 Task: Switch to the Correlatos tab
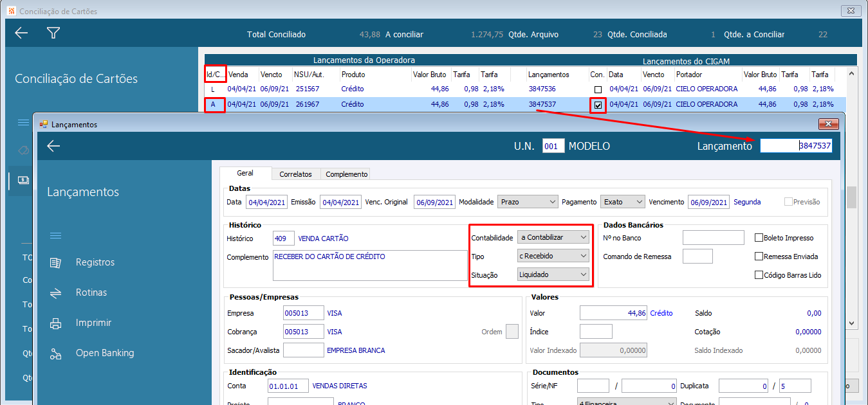coord(295,174)
